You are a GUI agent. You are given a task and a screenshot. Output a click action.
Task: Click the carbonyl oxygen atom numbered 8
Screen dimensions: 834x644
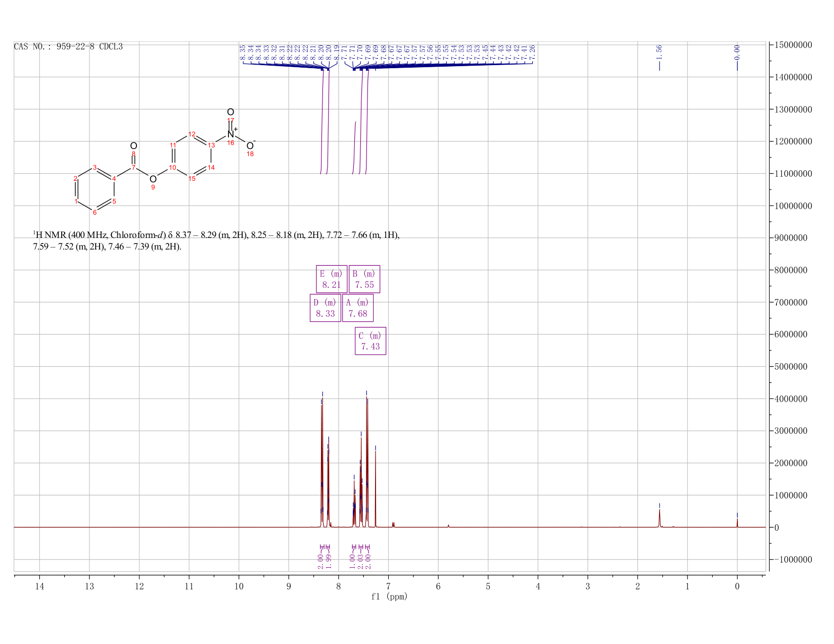(x=133, y=146)
